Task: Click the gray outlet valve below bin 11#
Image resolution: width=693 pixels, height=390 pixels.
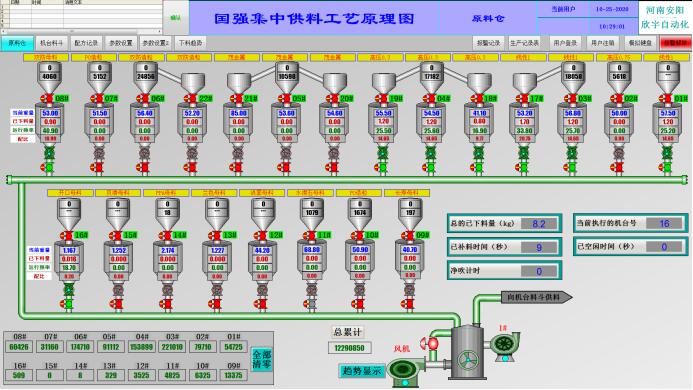Action: click(x=311, y=304)
